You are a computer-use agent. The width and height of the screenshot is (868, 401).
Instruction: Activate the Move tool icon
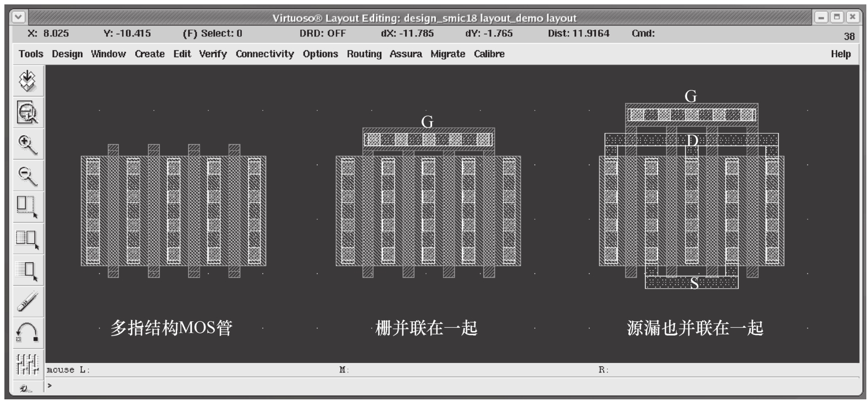[x=27, y=271]
